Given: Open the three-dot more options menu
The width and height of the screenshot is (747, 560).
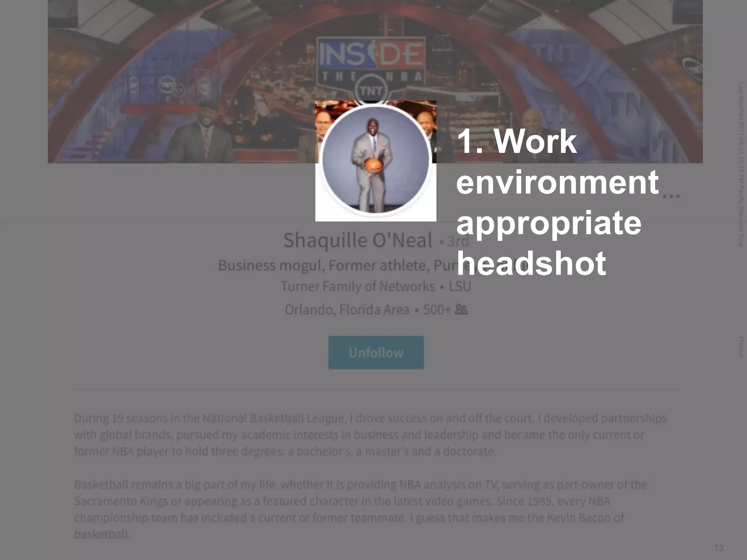Looking at the screenshot, I should (671, 196).
